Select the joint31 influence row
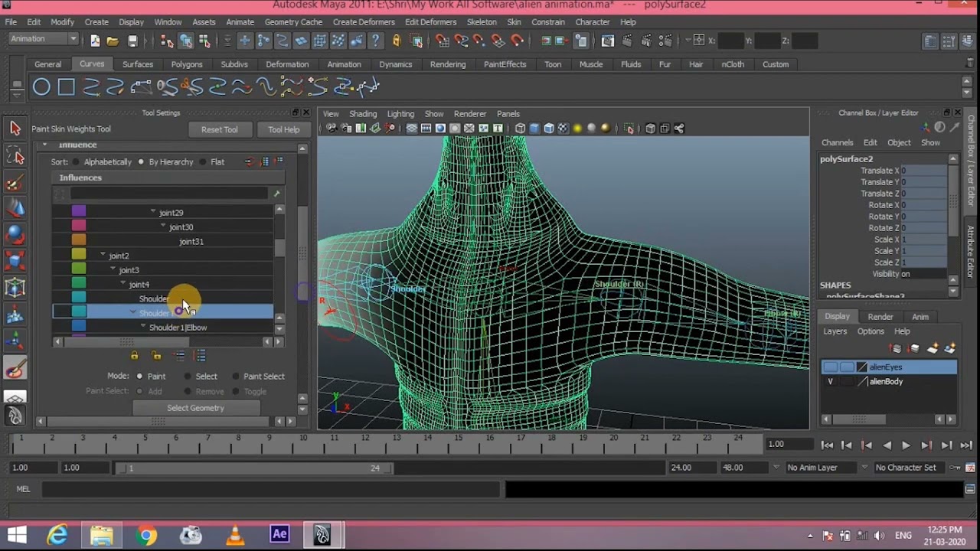The image size is (980, 551). pyautogui.click(x=163, y=241)
